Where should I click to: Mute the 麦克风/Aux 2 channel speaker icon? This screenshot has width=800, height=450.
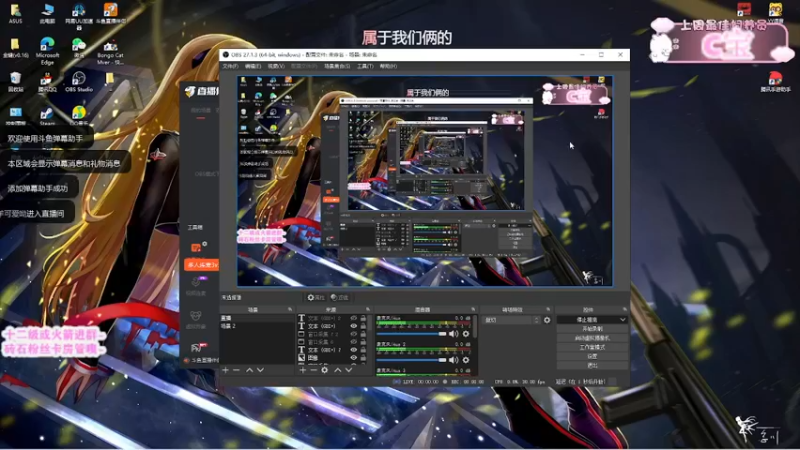(453, 360)
